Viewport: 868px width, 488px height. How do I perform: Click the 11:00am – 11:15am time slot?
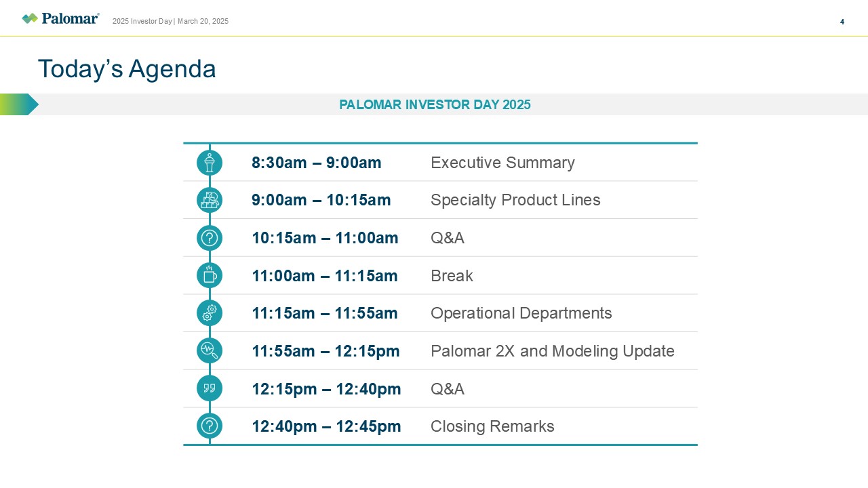(324, 276)
